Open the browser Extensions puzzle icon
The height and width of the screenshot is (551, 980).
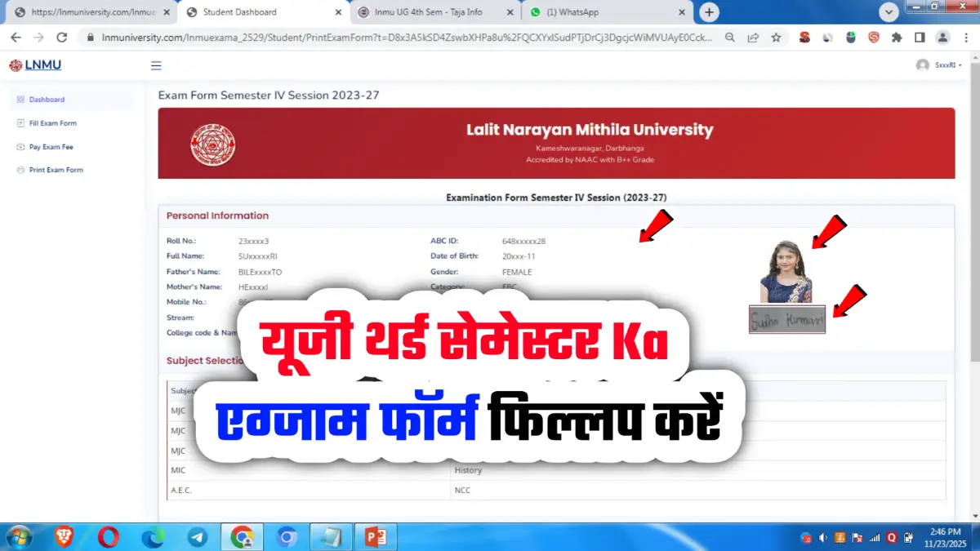896,37
